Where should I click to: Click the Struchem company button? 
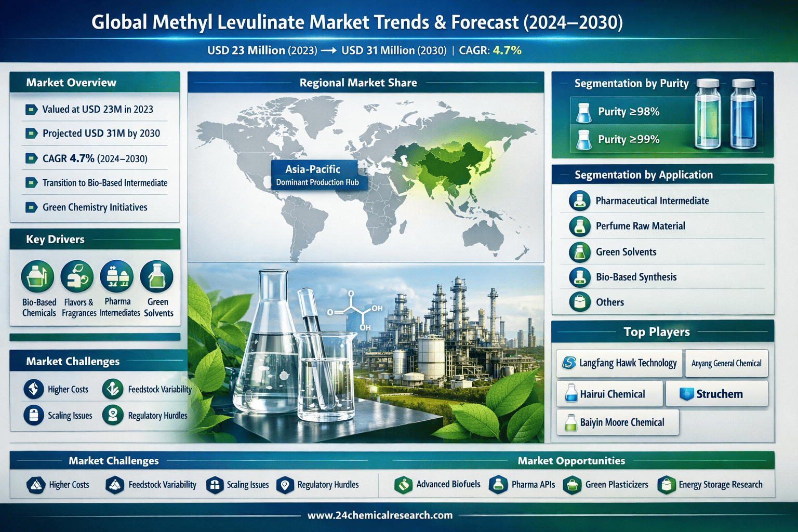click(x=716, y=394)
